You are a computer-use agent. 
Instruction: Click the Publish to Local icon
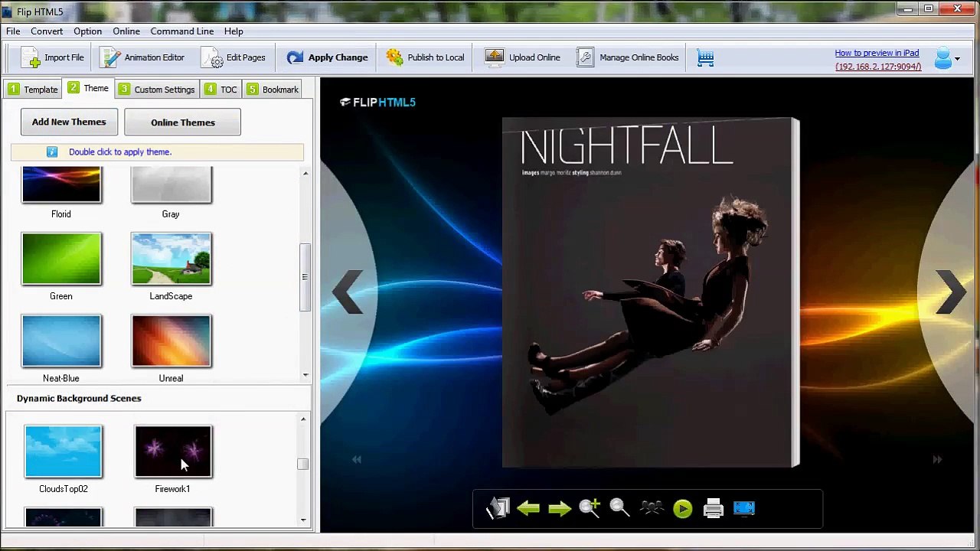pos(394,57)
